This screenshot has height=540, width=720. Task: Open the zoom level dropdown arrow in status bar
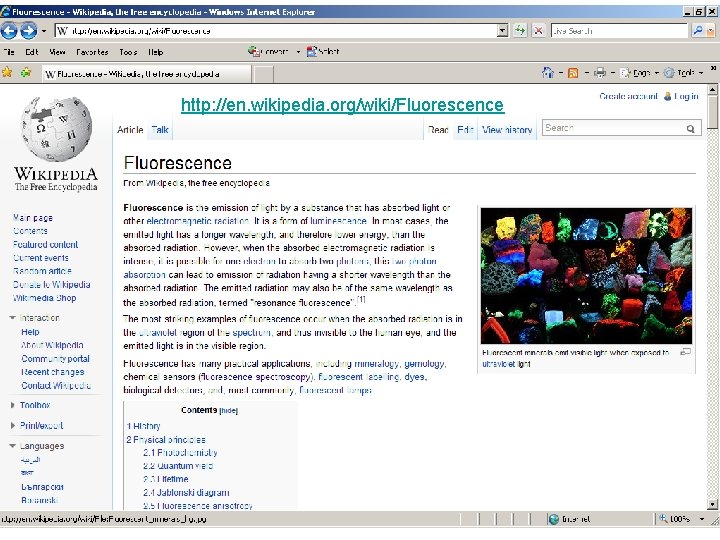click(702, 519)
